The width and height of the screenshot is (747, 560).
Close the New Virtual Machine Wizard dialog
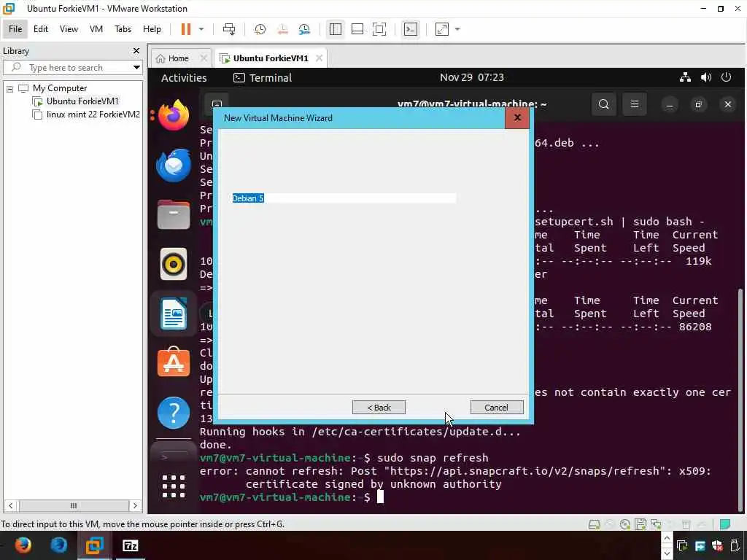(517, 117)
